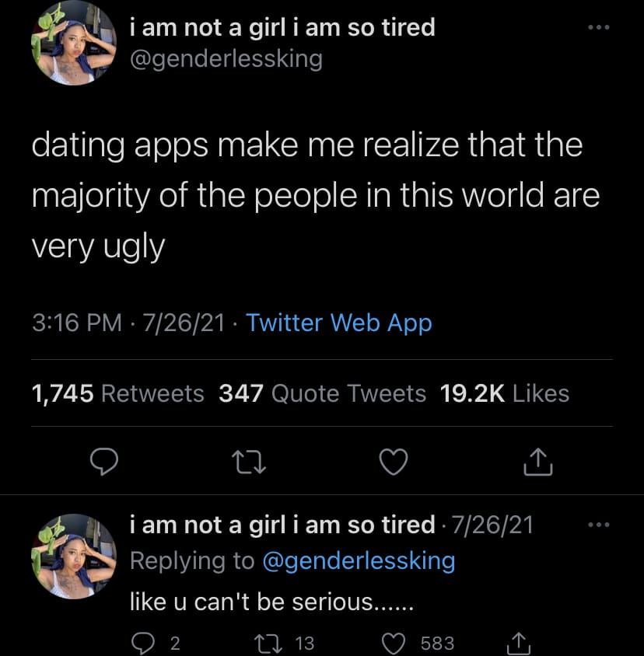The width and height of the screenshot is (644, 656).
Task: Open more options menu on main tweet
Action: pyautogui.click(x=598, y=28)
